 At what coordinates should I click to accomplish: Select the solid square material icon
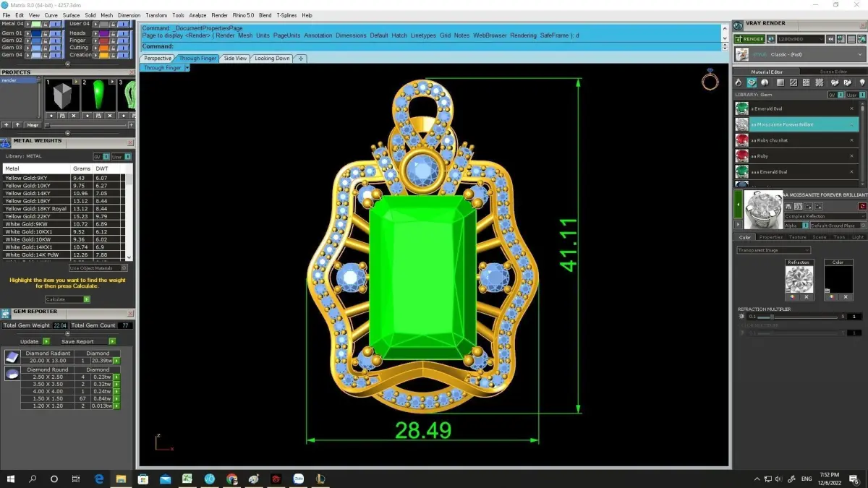pos(780,83)
